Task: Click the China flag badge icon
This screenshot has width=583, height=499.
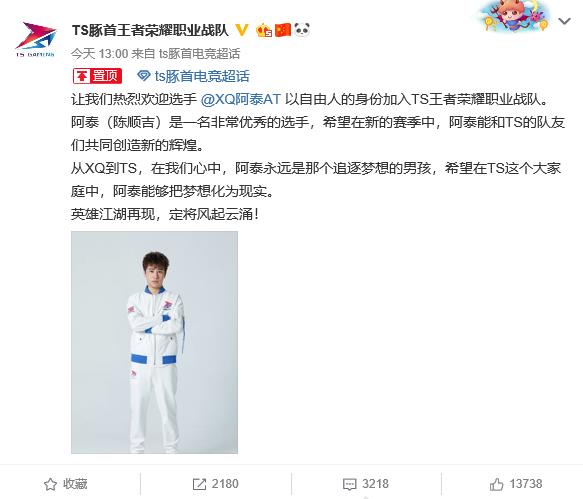Action: click(283, 30)
